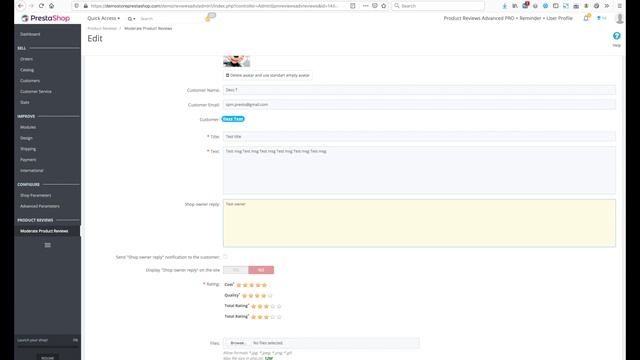Click the PrestaShop header search field
Viewport: 640px width, 360px height.
pos(169,19)
